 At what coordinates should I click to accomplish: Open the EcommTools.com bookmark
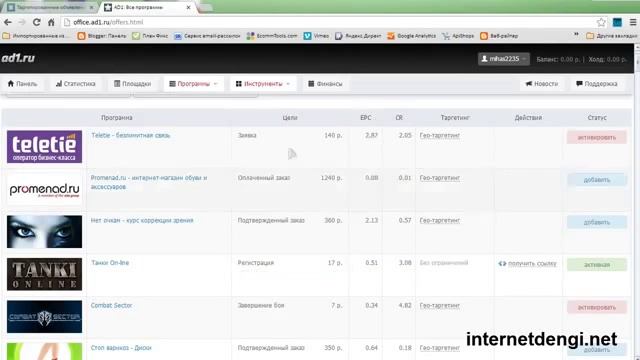tap(272, 36)
